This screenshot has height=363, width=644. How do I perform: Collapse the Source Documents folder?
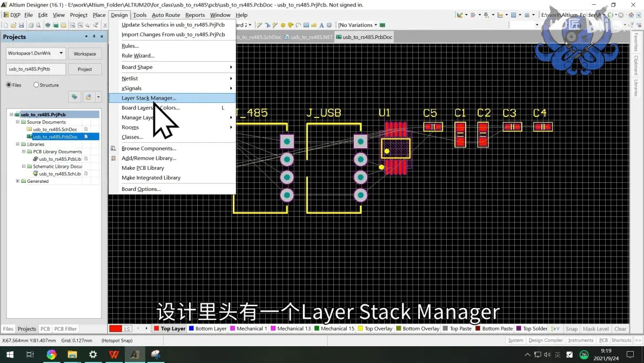(18, 122)
